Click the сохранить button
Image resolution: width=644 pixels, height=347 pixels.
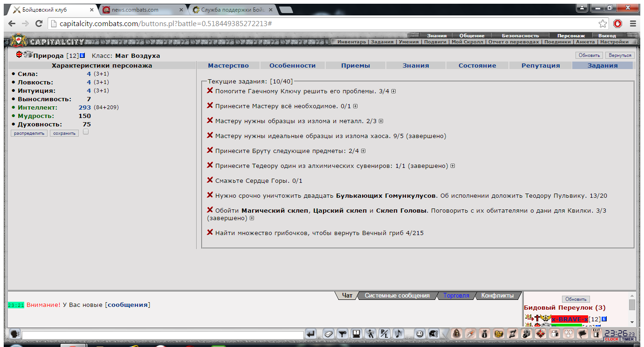[x=64, y=133]
